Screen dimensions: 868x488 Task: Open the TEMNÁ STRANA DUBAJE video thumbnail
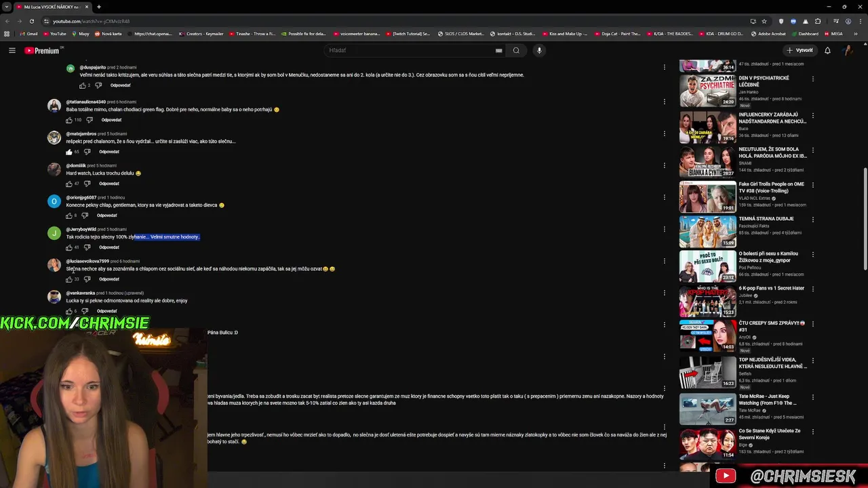tap(707, 231)
